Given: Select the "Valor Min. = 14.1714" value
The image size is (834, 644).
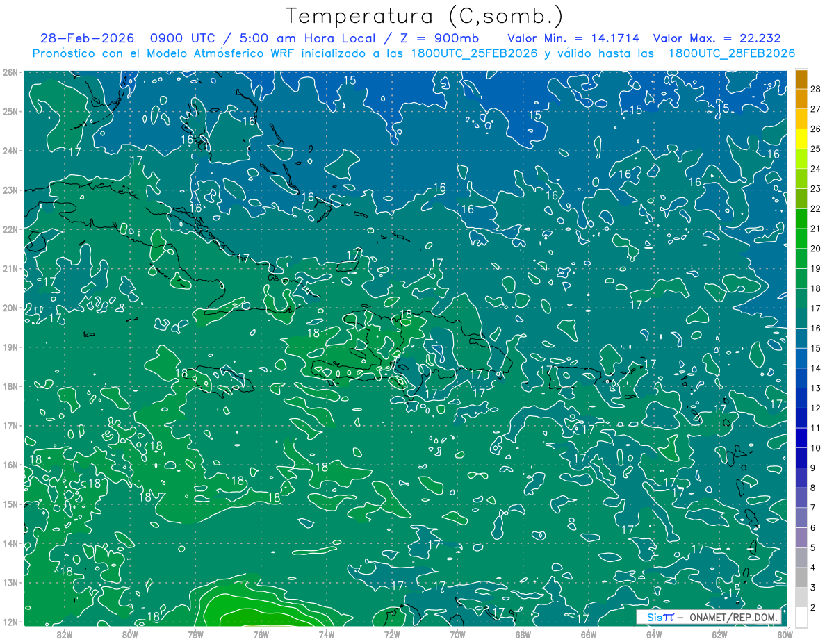Looking at the screenshot, I should click(x=573, y=38).
